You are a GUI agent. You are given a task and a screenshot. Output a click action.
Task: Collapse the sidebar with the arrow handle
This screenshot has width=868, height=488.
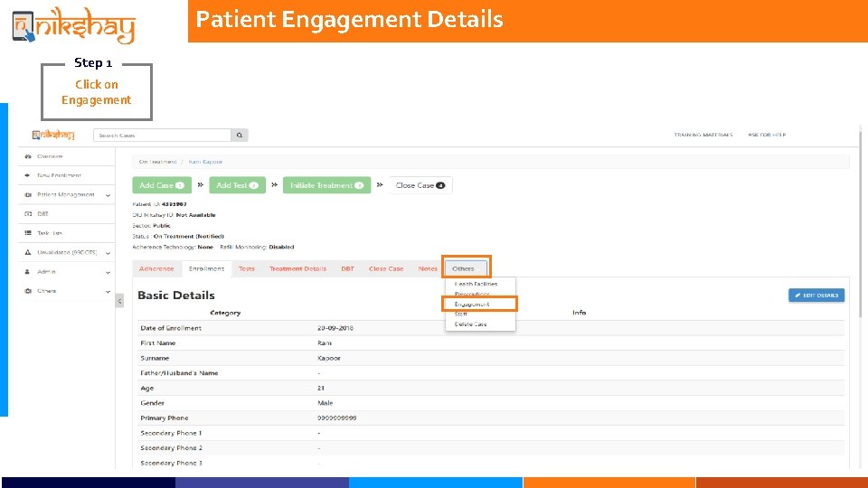point(119,301)
